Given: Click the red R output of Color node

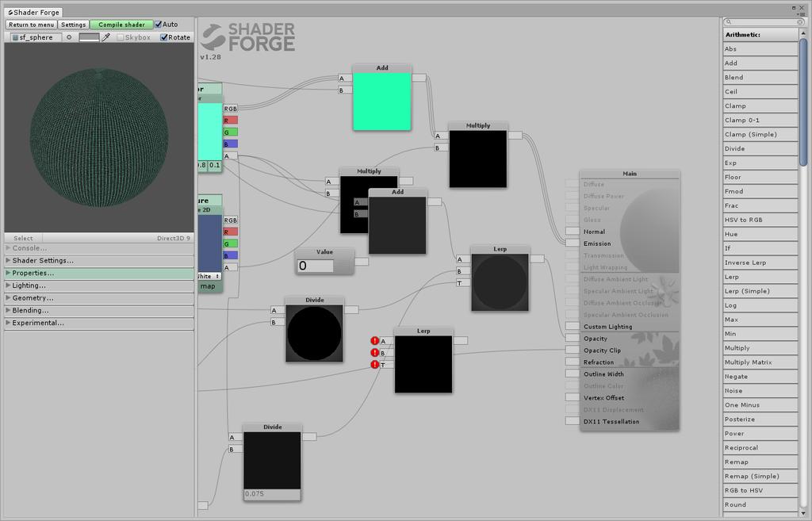Looking at the screenshot, I should coord(231,121).
